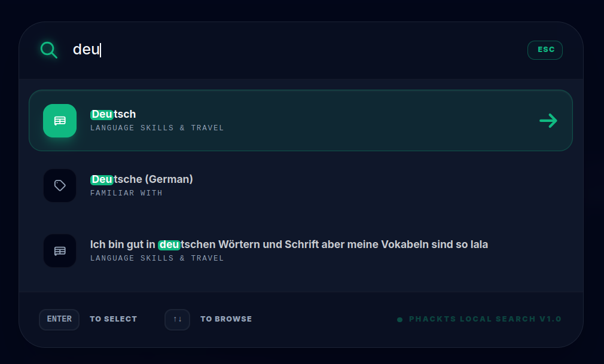Click the green magnifying glass search icon

point(48,50)
